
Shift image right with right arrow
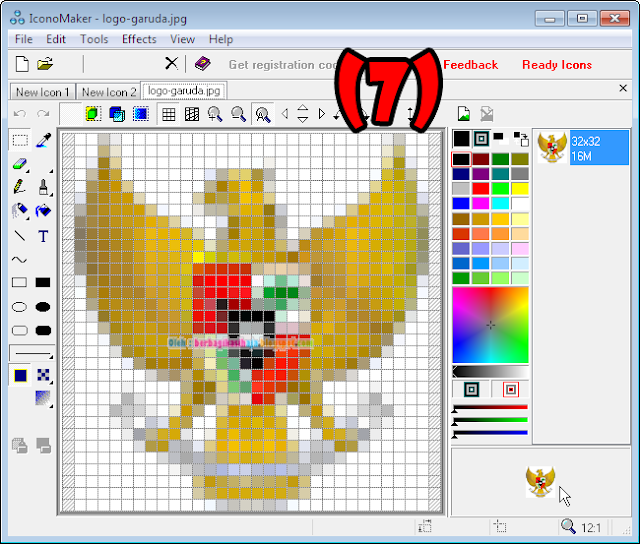[321, 114]
